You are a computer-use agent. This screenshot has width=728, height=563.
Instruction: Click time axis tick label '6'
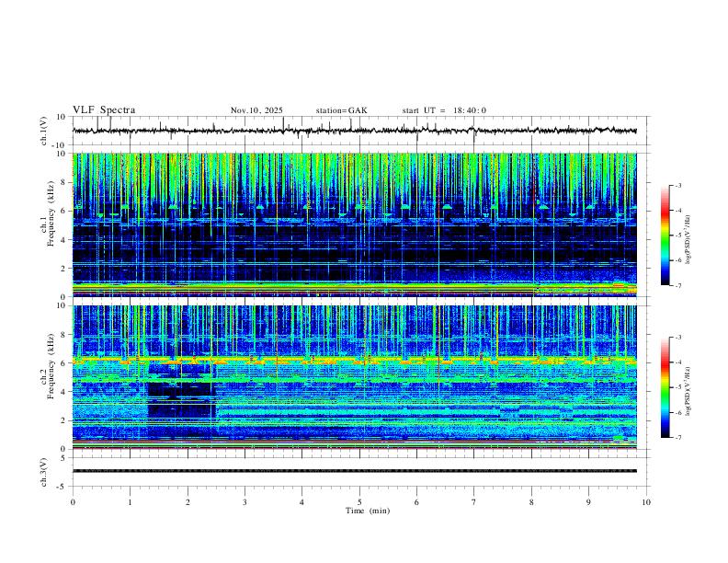point(416,502)
